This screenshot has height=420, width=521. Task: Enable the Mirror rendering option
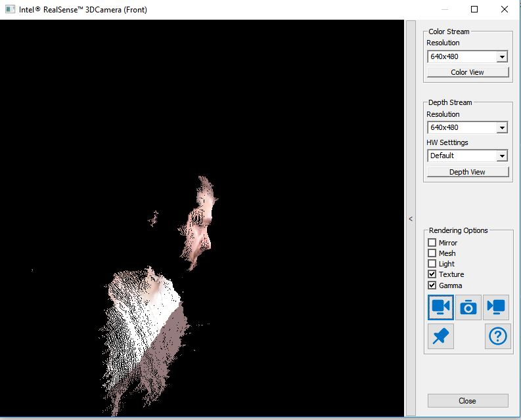432,243
